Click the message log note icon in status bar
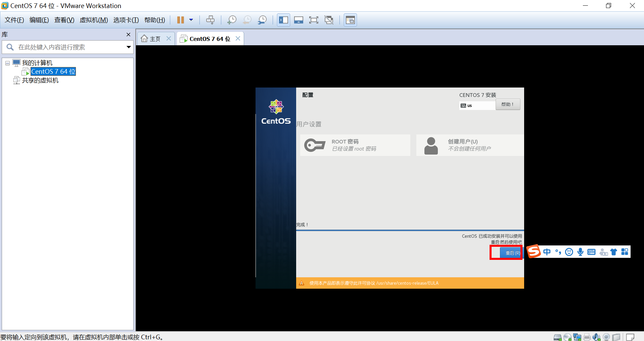Viewport: 644px width, 341px height. pyautogui.click(x=630, y=337)
